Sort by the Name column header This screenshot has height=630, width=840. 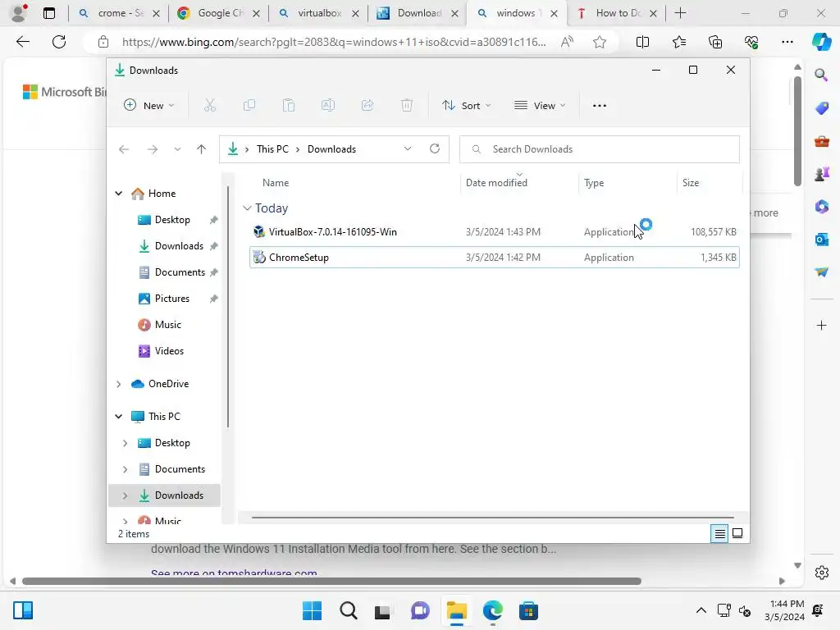pos(276,183)
